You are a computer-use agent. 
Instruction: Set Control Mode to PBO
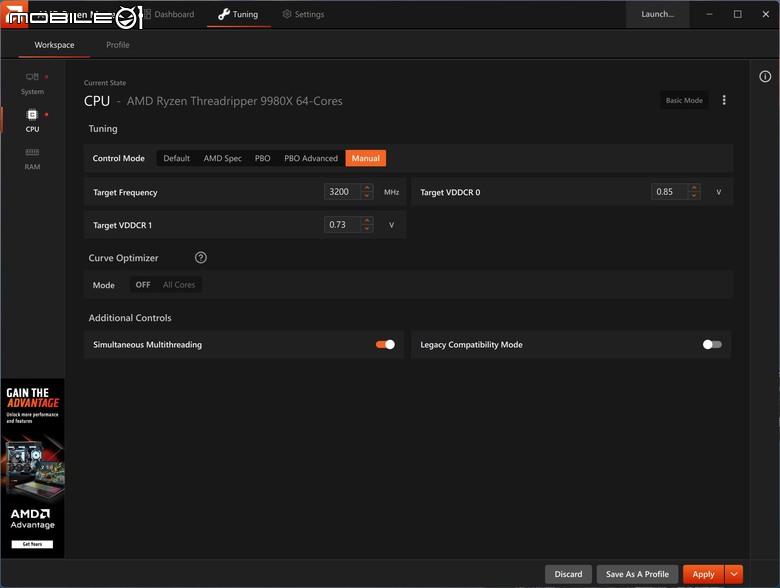(263, 158)
